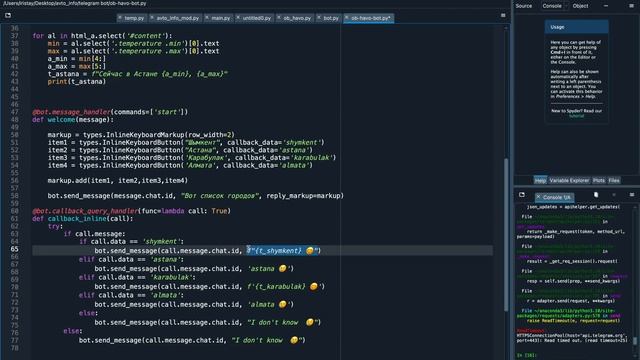This screenshot has height=360, width=640.
Task: Click line number 65 in the gutter
Action: [14, 249]
